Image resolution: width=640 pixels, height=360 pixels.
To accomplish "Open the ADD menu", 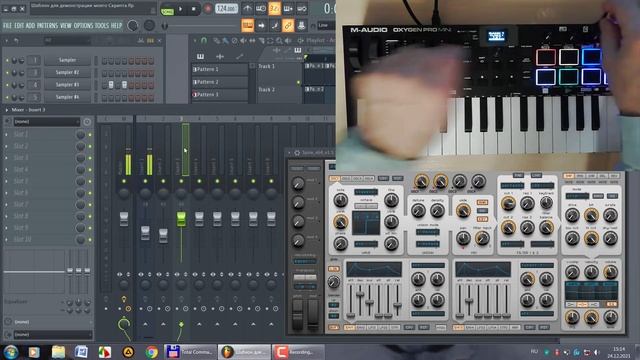I will pyautogui.click(x=31, y=25).
